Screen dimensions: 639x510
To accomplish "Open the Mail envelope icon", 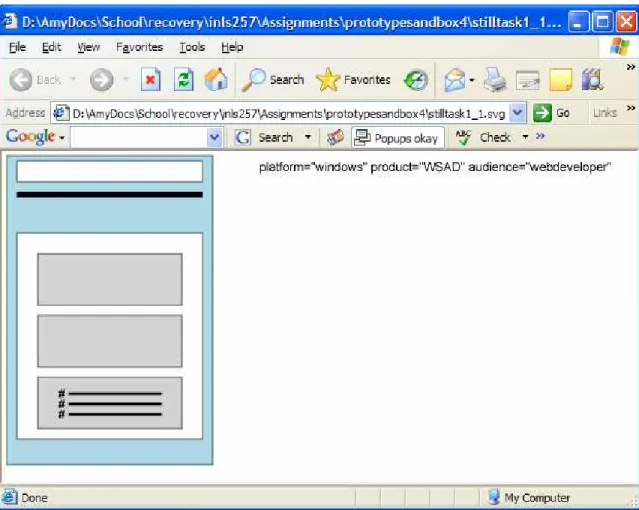I will 454,80.
